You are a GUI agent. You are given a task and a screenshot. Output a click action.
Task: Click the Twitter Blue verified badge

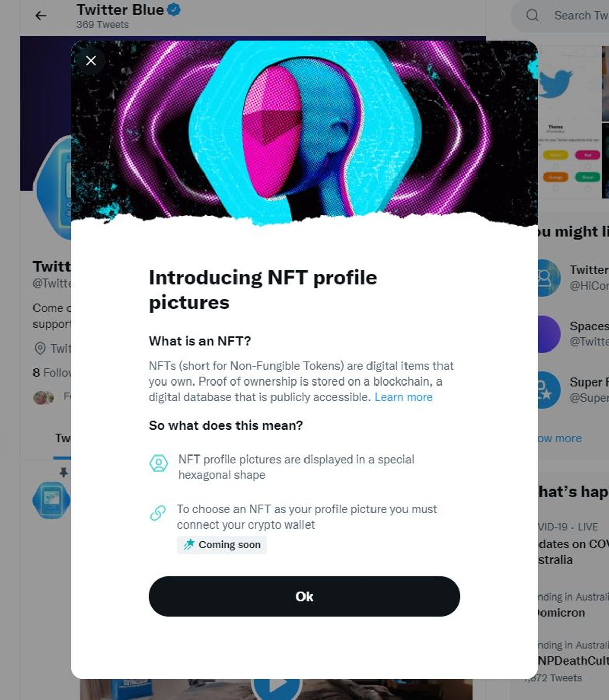(174, 10)
